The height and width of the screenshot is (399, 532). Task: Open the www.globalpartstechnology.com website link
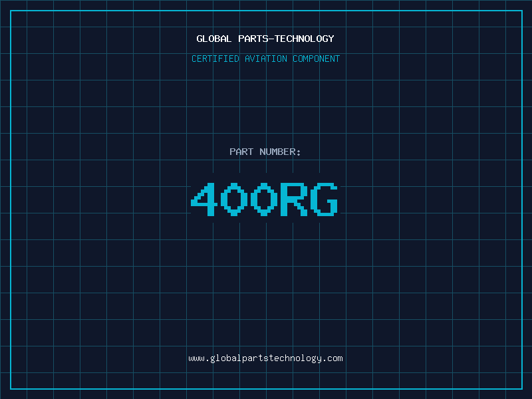(265, 358)
